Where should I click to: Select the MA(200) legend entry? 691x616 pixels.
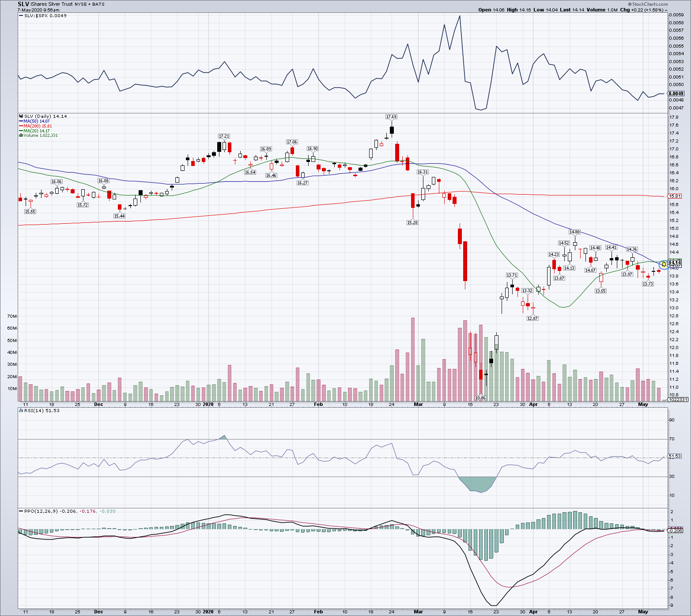pos(35,126)
